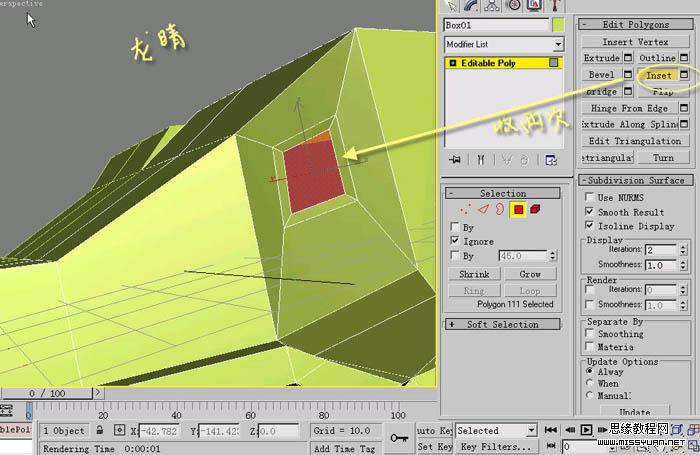Click Make Unique icon under stack
The height and width of the screenshot is (455, 700).
tap(506, 160)
